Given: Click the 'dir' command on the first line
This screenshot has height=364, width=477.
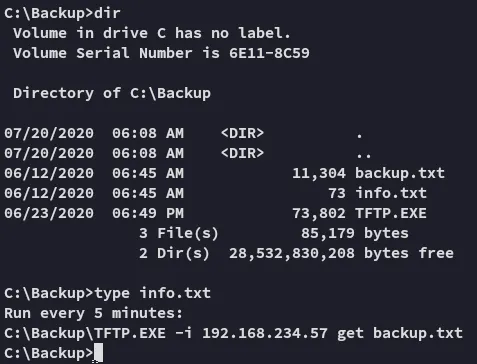Looking at the screenshot, I should 107,13.
